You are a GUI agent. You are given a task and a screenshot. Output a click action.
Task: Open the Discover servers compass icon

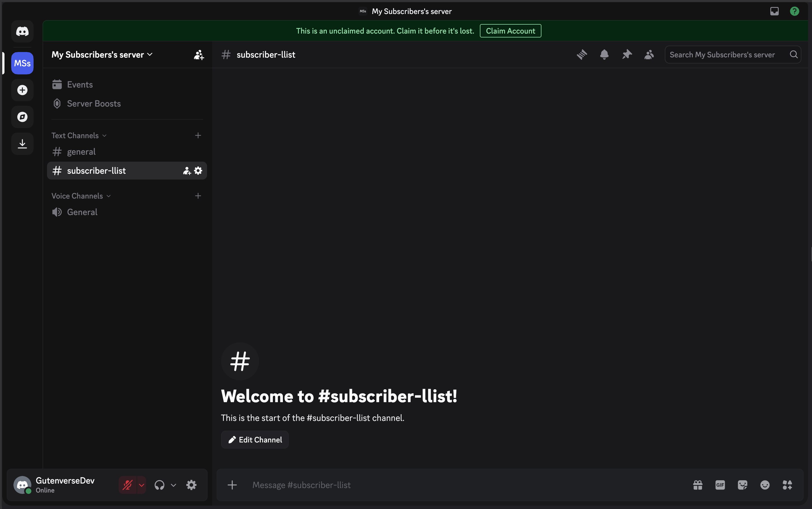[x=22, y=117]
